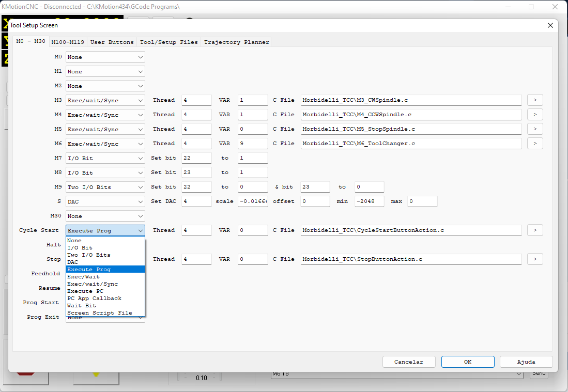Screen dimensions: 568x392
Task: Switch to the M100-M119 tab
Action: [x=69, y=42]
